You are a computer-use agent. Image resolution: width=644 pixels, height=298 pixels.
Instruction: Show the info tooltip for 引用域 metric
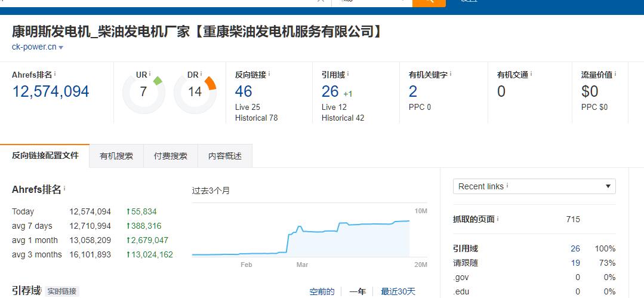coord(348,74)
